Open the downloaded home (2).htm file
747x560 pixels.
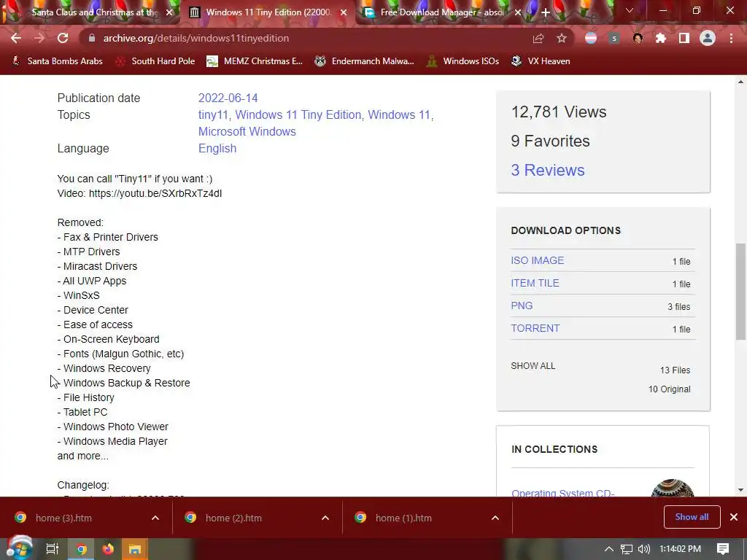coord(233,518)
